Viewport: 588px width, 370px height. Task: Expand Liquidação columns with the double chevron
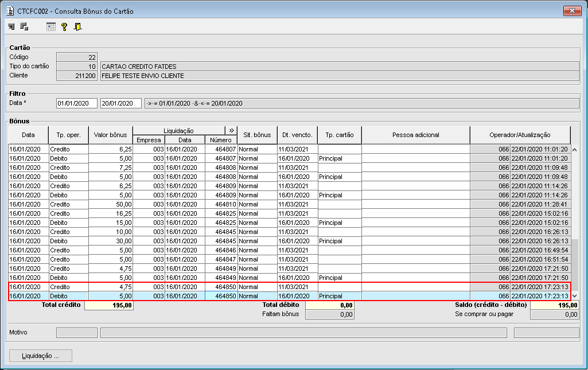click(231, 130)
